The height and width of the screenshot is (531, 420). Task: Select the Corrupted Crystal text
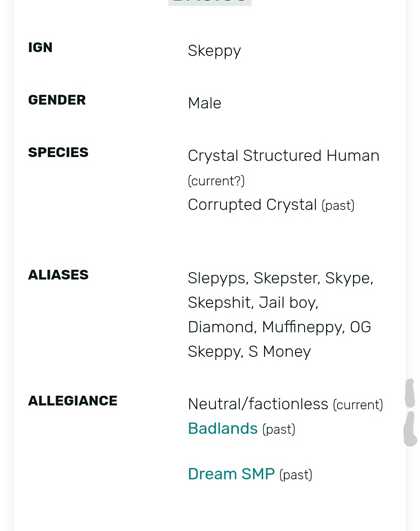[252, 205]
